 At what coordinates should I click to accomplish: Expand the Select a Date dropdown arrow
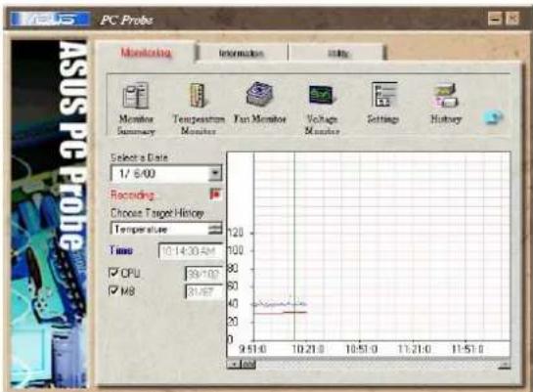[215, 173]
